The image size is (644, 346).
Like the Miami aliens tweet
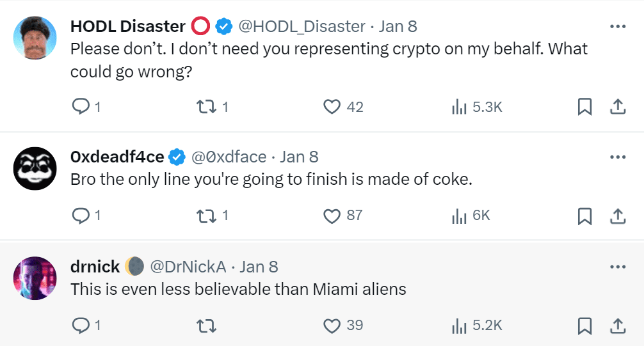[x=332, y=326]
